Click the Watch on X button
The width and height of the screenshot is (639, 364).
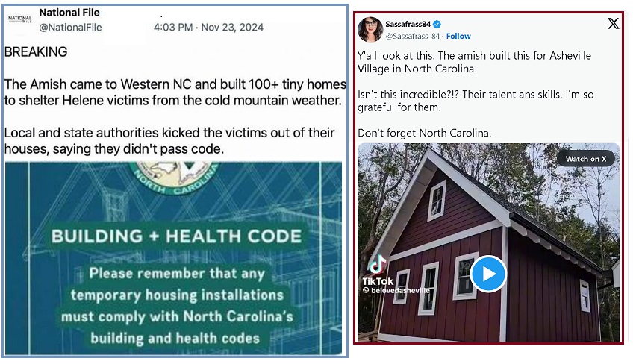(x=585, y=159)
